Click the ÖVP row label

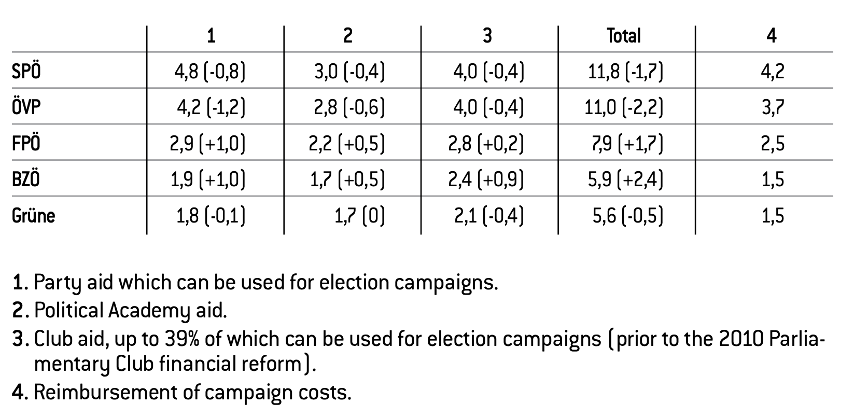coord(26,107)
